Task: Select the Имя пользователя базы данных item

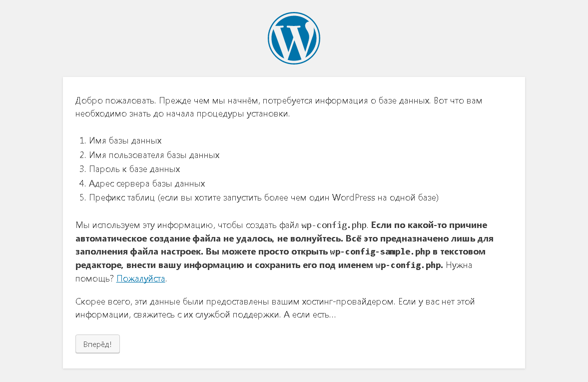Action: point(154,155)
